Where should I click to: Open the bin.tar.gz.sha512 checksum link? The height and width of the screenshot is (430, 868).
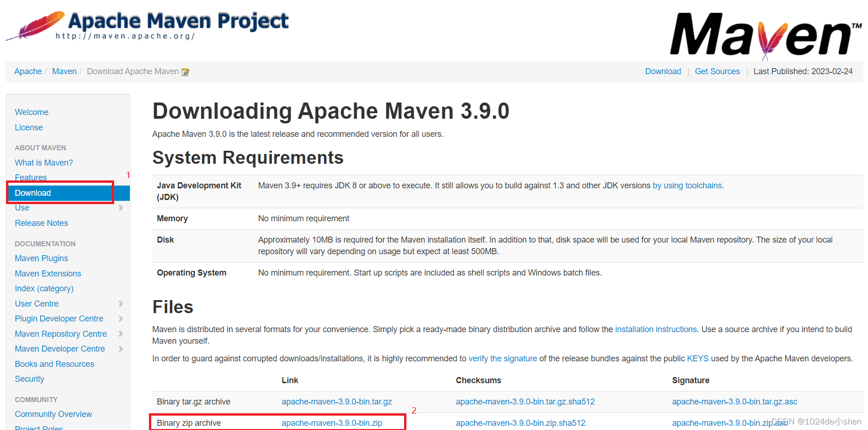tap(525, 402)
